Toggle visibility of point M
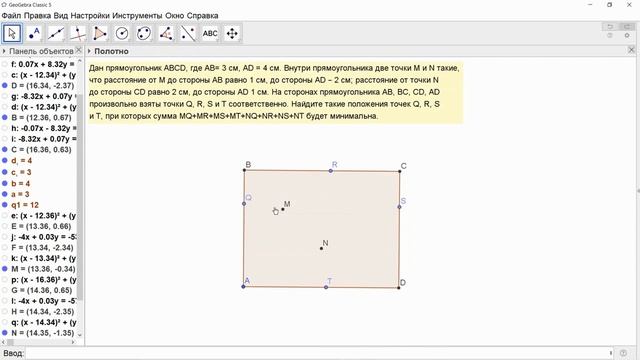 (x=5, y=269)
